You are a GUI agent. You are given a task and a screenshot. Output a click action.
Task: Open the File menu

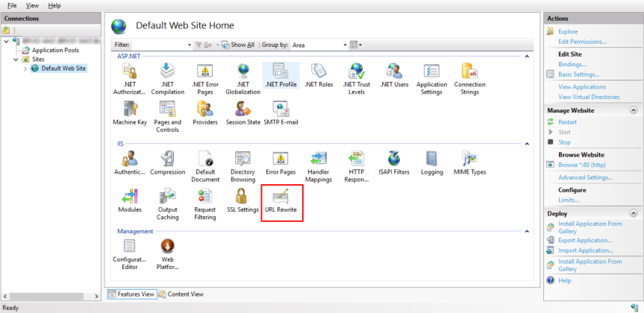pyautogui.click(x=12, y=6)
